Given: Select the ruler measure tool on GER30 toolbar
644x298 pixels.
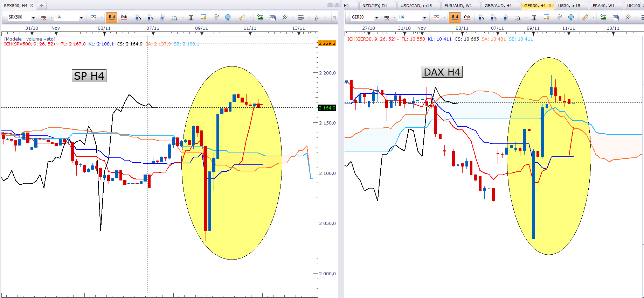Looking at the screenshot, I should [x=585, y=17].
